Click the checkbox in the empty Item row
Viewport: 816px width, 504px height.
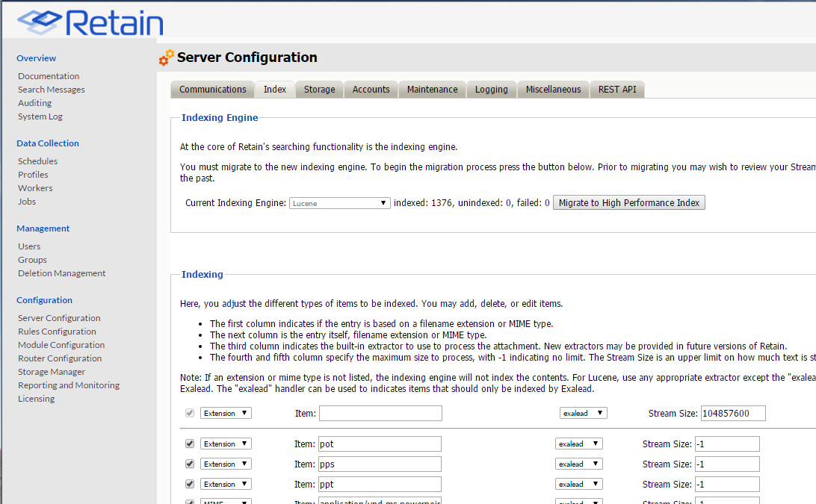point(190,413)
